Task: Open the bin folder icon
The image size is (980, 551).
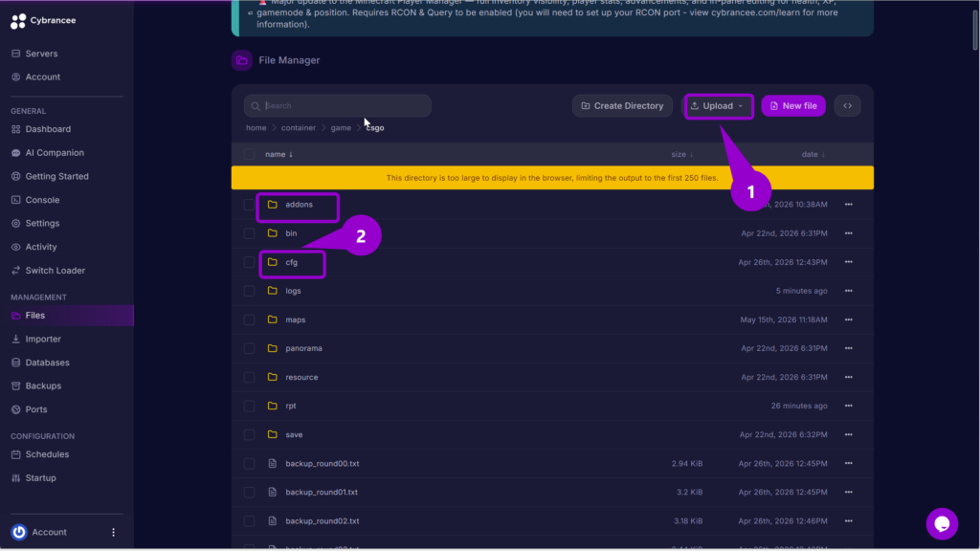Action: coord(273,233)
